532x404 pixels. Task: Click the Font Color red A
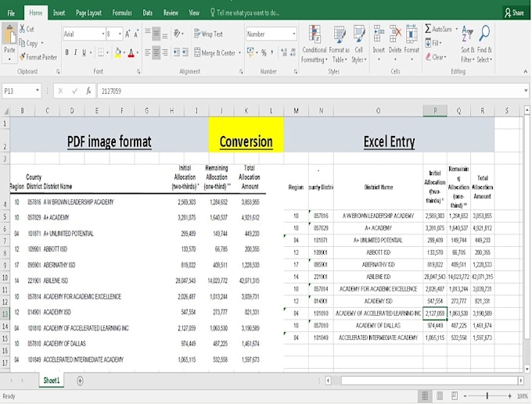coord(131,52)
